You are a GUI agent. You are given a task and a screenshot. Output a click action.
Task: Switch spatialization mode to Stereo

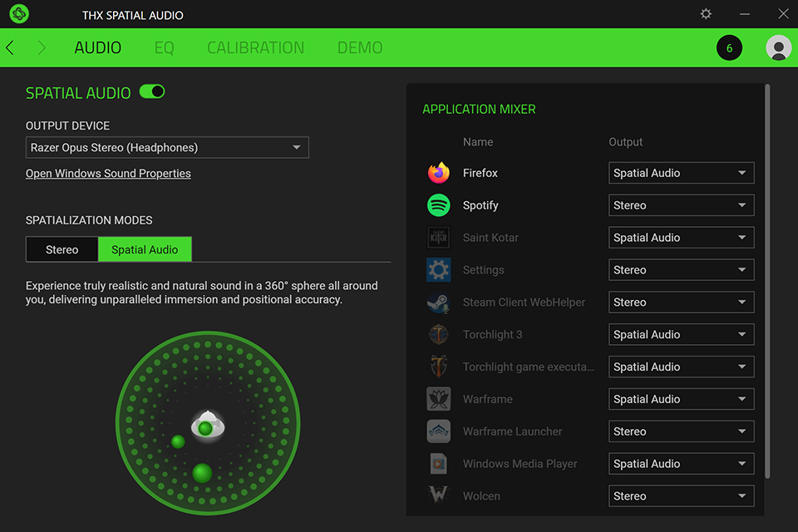coord(62,249)
